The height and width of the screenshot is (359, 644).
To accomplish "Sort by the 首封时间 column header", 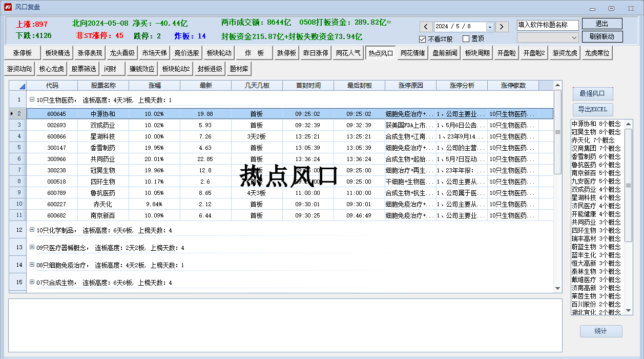I will pyautogui.click(x=308, y=86).
